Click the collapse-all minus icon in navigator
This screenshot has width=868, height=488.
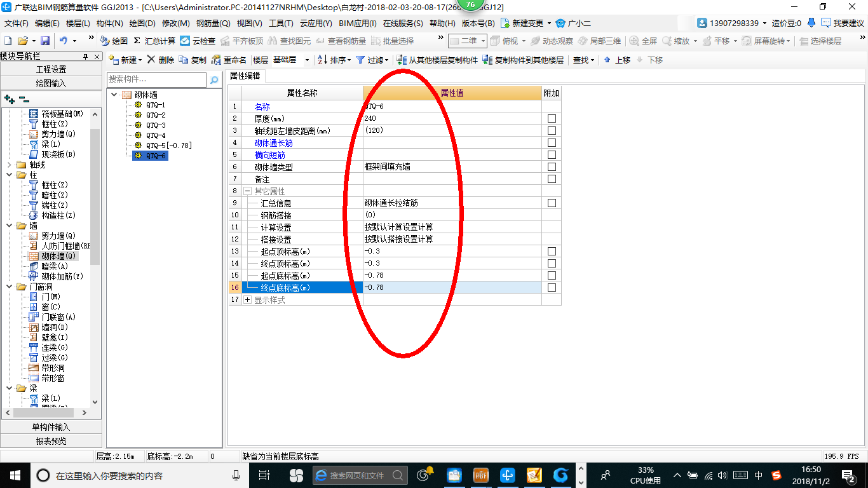pos(24,99)
